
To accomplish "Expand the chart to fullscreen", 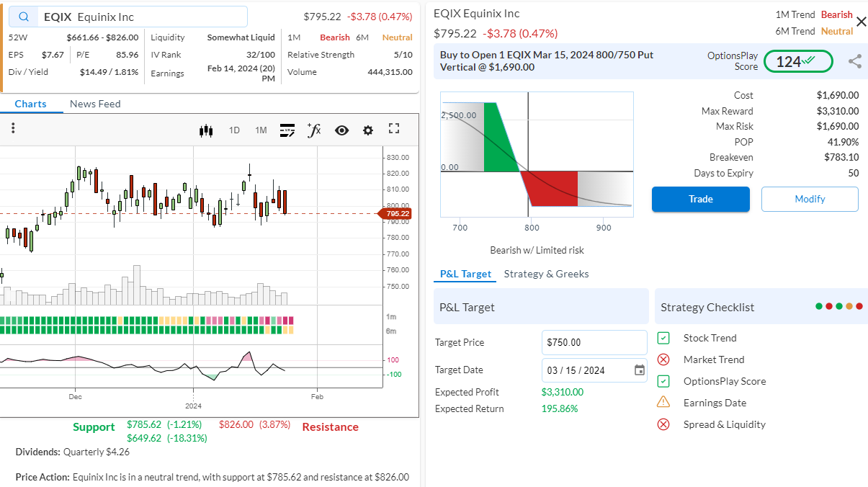I will pyautogui.click(x=394, y=129).
